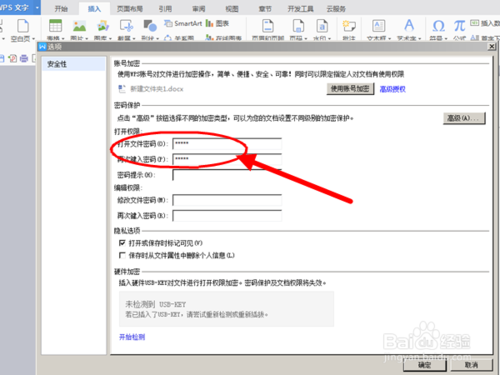
Task: Expand the blank page (空白页) dropdown arrow
Action: click(33, 39)
